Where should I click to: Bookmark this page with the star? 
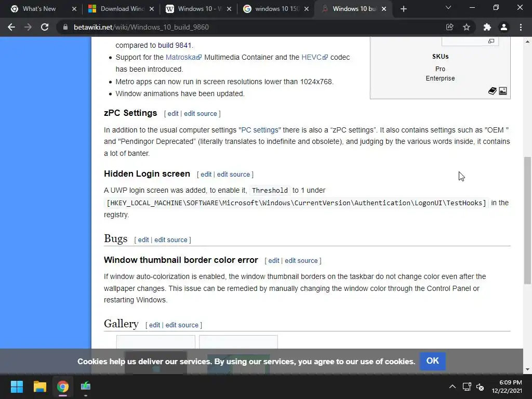tap(467, 27)
